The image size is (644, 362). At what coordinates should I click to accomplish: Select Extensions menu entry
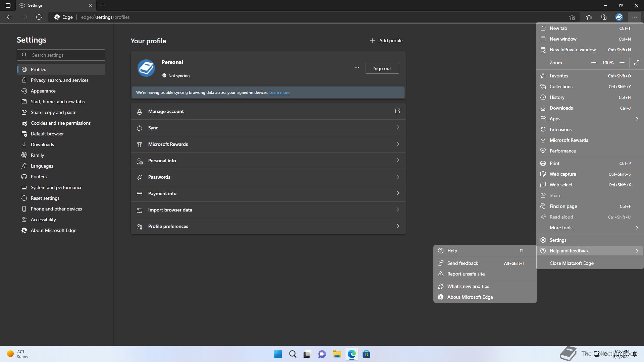point(590,129)
